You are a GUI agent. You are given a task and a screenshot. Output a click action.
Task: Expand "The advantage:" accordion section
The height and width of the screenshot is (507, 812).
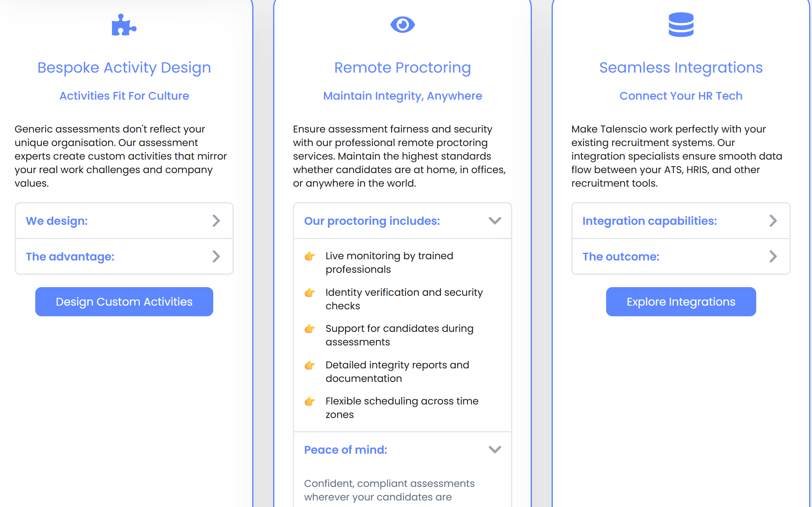[x=124, y=256]
